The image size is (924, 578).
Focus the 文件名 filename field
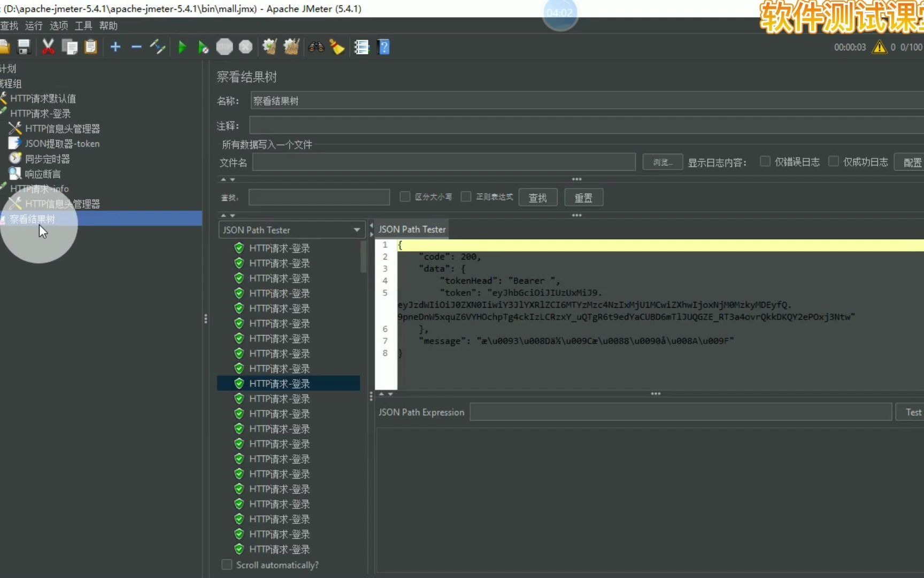(444, 162)
